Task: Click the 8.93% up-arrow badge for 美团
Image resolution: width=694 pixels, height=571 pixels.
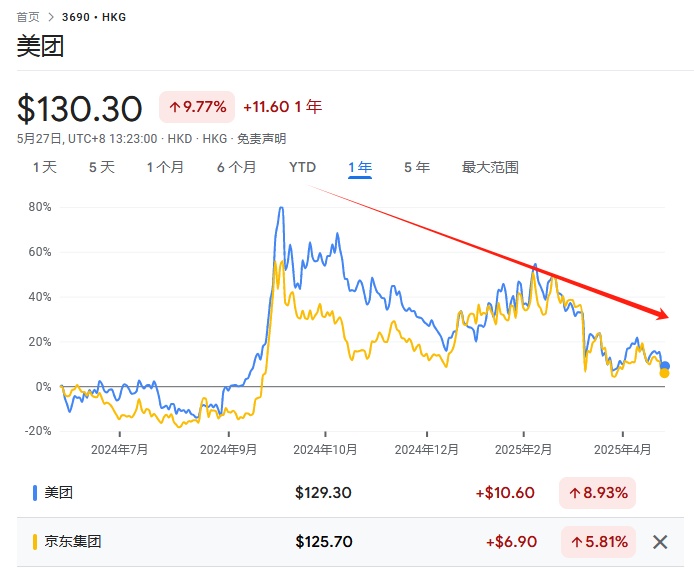Action: point(598,492)
